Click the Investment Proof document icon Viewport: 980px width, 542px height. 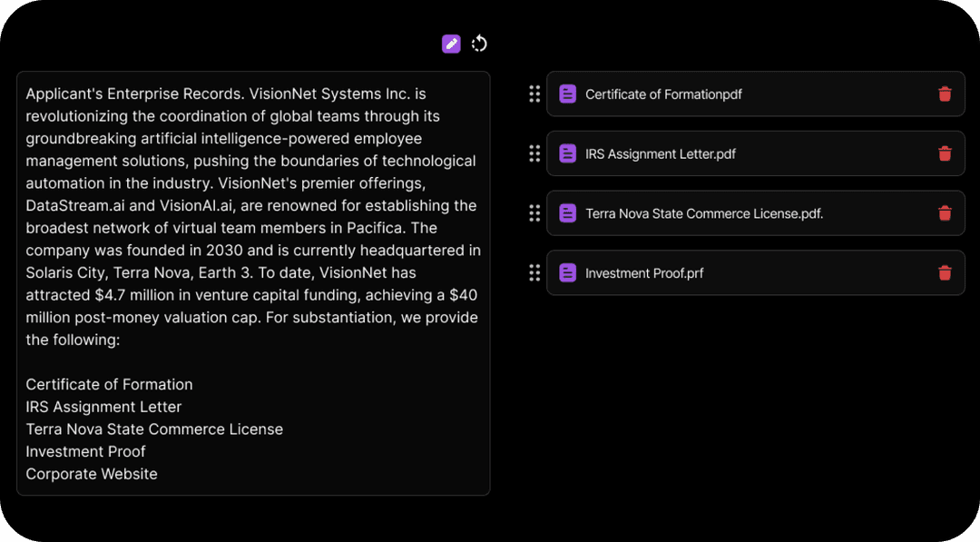coord(567,272)
